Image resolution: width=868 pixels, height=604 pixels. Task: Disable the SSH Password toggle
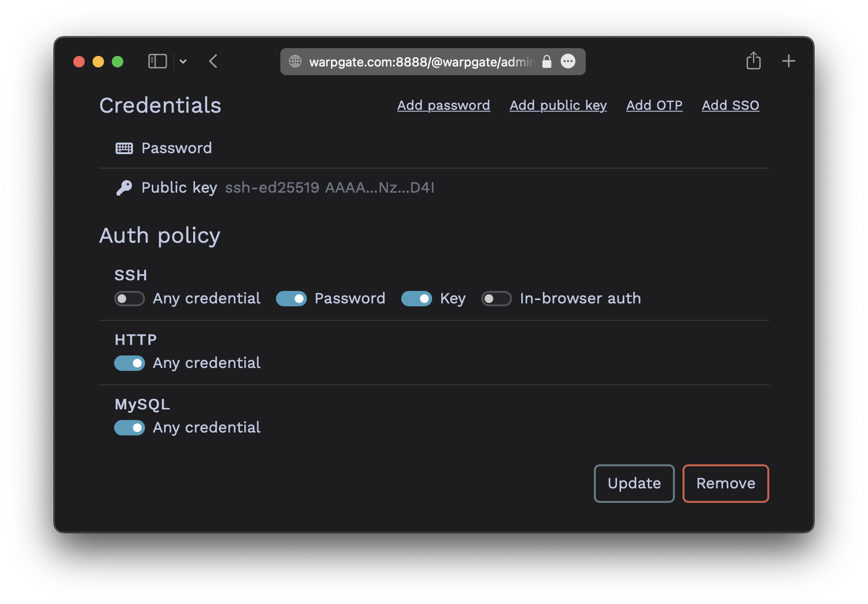(291, 299)
